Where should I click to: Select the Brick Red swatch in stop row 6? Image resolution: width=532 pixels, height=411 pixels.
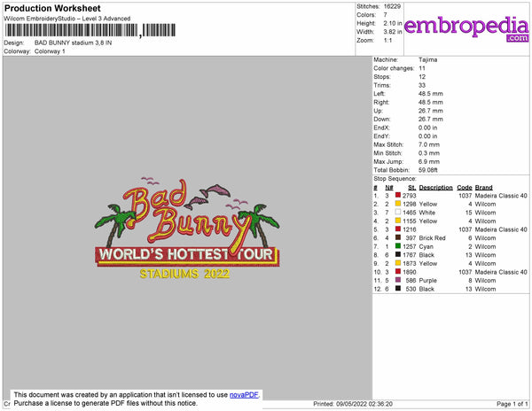(398, 237)
